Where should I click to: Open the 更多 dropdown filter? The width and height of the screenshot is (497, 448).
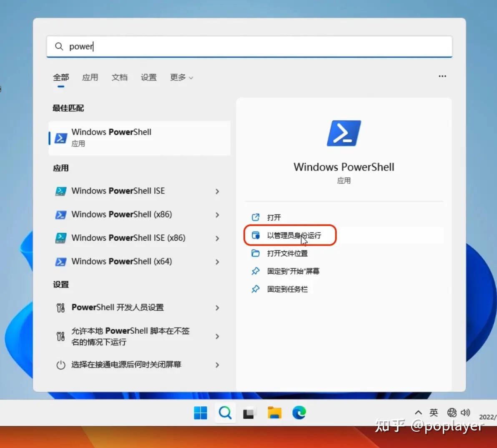tap(181, 77)
